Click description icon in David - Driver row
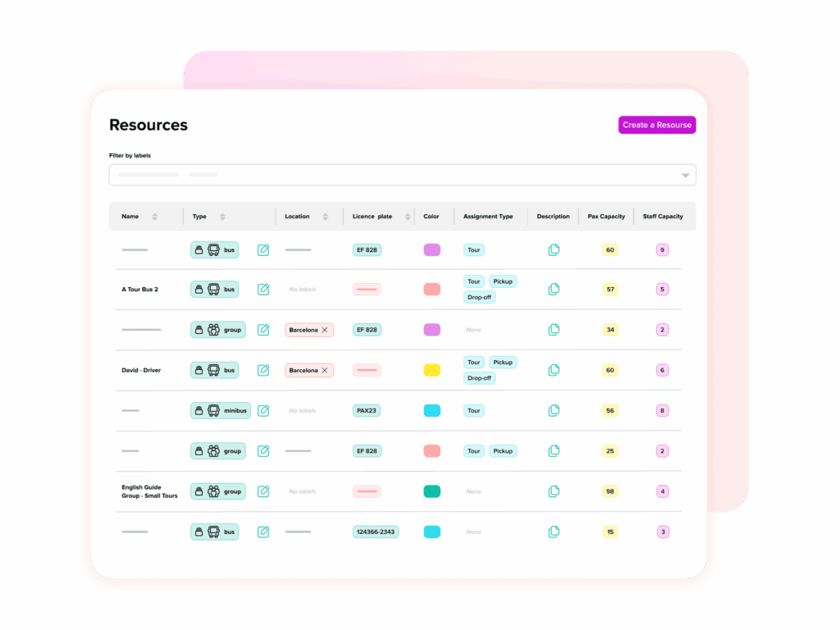This screenshot has height=630, width=840. tap(554, 370)
